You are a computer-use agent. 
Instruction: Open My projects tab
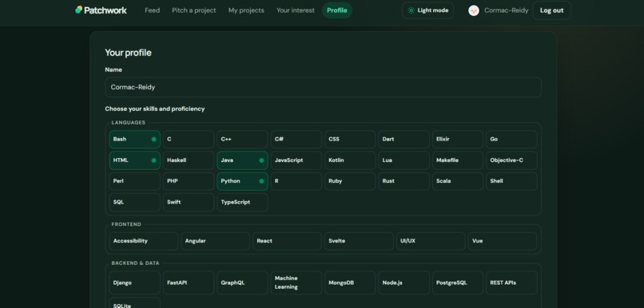246,10
